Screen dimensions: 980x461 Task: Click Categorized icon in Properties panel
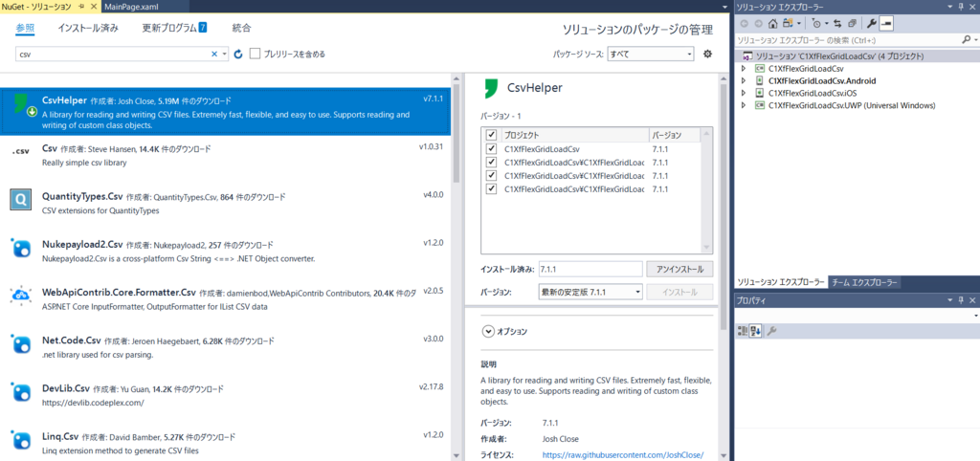point(742,330)
